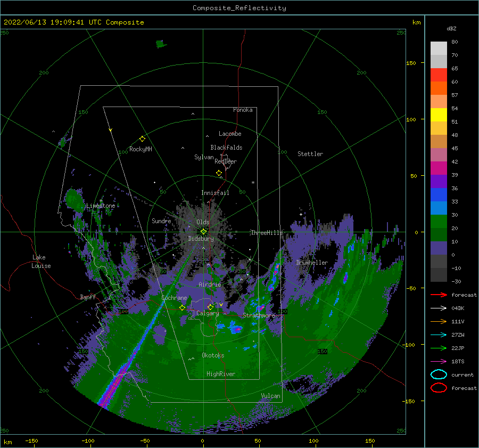The width and height of the screenshot is (479, 448).
Task: Click the white 04DK arrow icon
Action: click(439, 308)
